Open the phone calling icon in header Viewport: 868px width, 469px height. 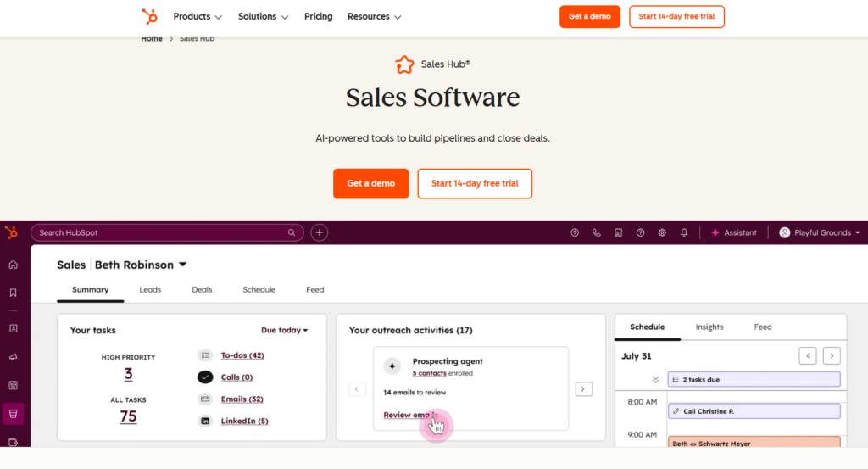596,232
